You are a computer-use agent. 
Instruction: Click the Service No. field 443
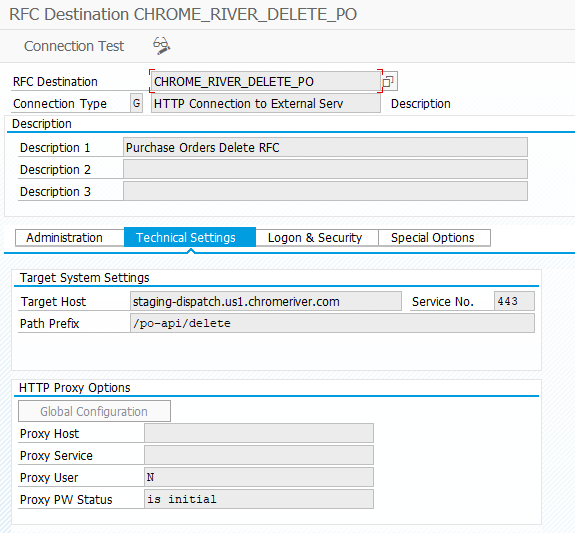(514, 302)
